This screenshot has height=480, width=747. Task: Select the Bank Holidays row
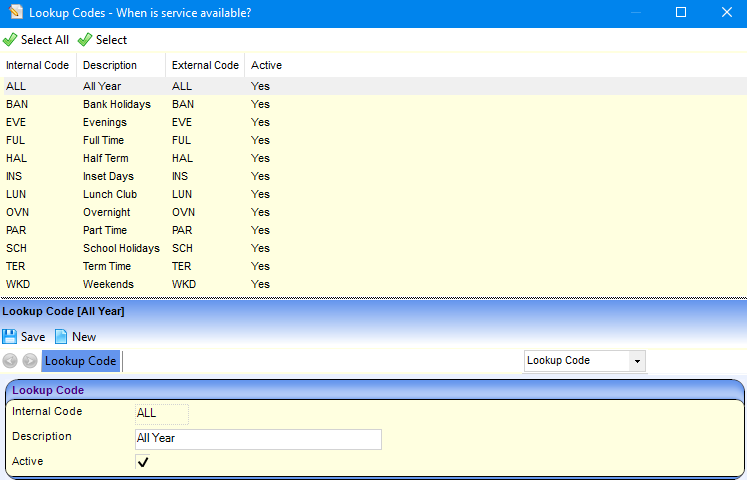116,104
